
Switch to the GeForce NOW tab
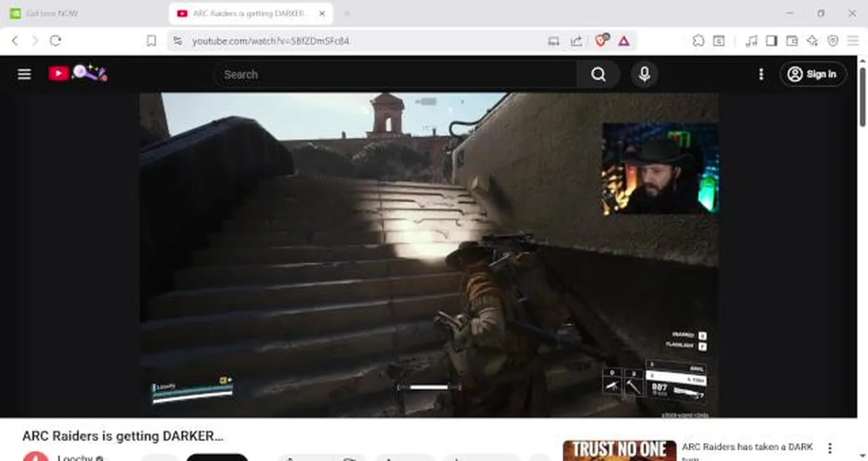tap(83, 13)
